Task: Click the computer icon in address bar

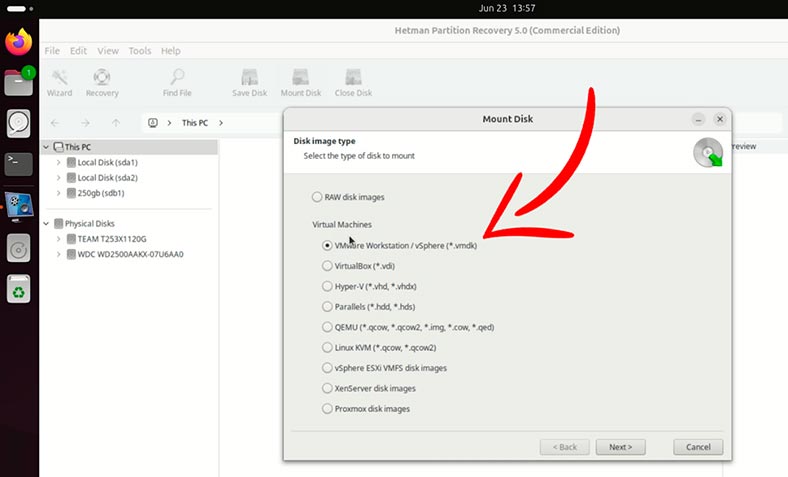Action: click(x=153, y=123)
